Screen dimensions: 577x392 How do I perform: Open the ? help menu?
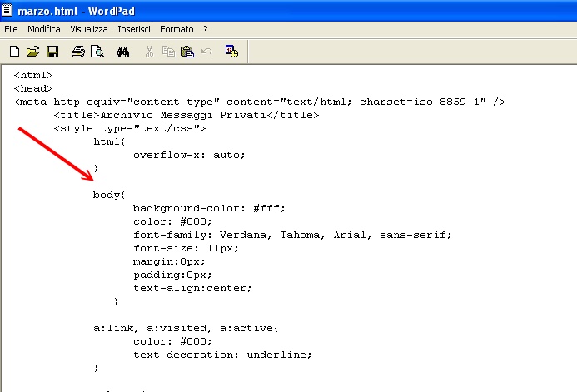pos(206,29)
